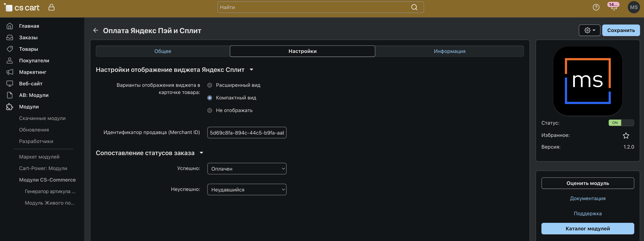Click the search magnifier icon
The width and height of the screenshot is (644, 241).
414,7
